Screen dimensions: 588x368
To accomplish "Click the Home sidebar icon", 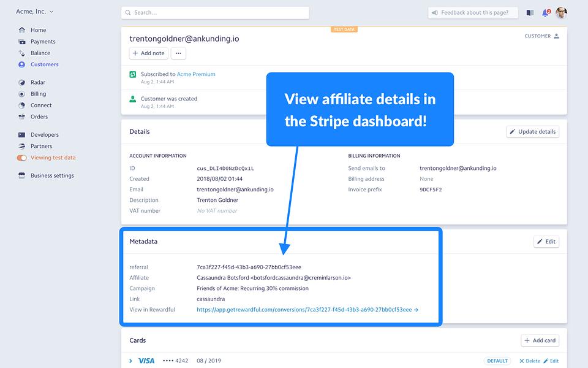I will point(22,30).
